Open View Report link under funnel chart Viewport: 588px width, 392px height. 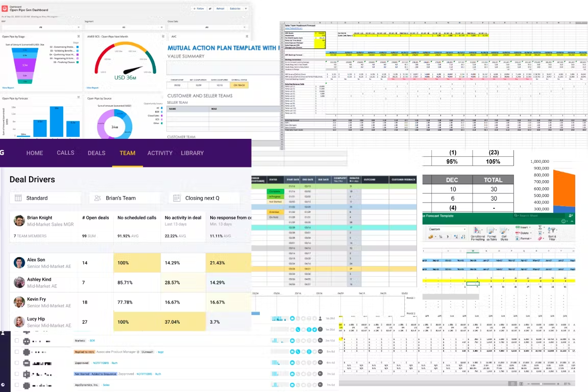point(8,88)
